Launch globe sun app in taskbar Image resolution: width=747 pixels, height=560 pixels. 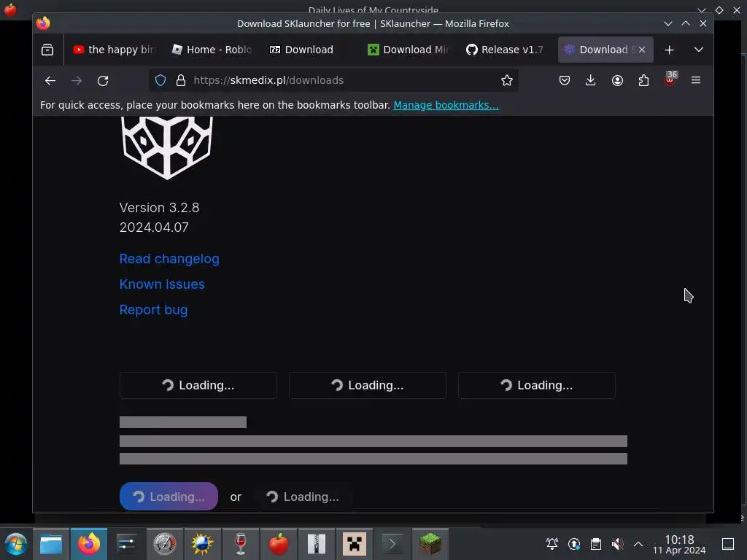tap(203, 544)
